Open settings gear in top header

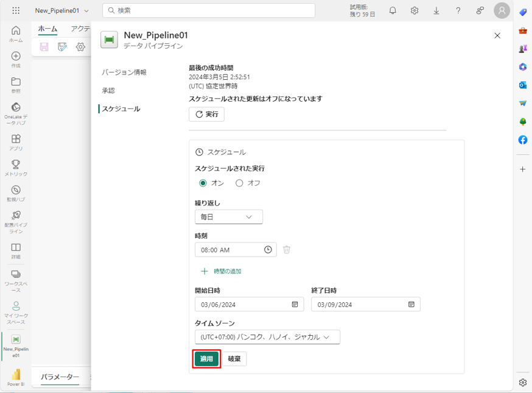(x=415, y=10)
